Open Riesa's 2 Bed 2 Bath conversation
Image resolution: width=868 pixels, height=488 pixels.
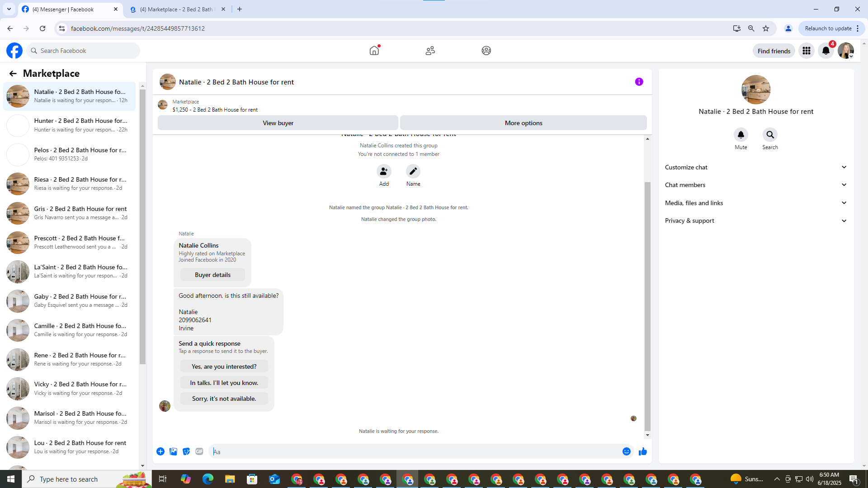69,184
